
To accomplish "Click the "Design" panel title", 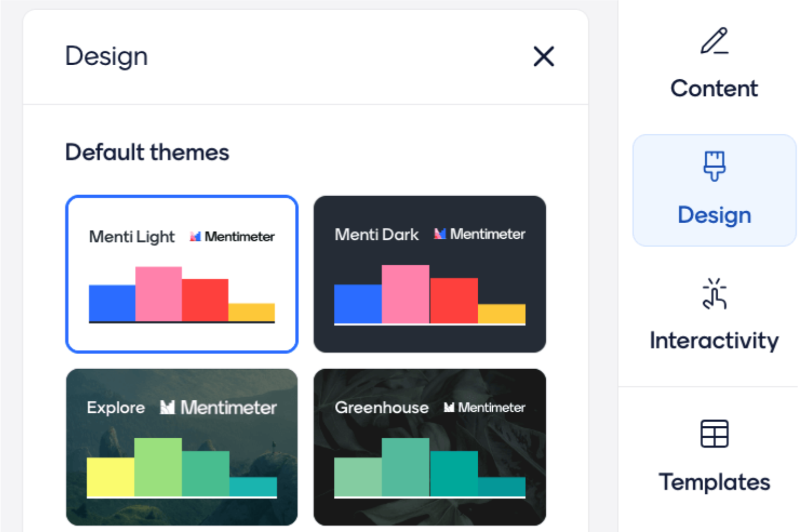I will [106, 56].
